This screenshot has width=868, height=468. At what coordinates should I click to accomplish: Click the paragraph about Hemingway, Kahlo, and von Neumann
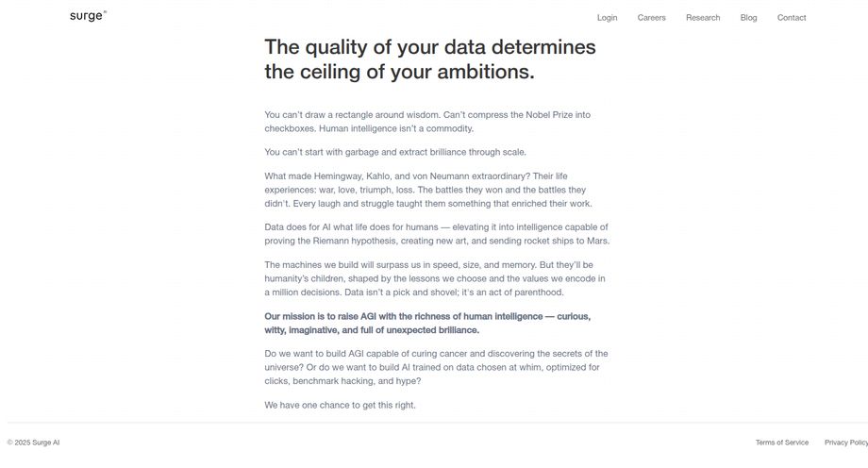[x=428, y=190]
